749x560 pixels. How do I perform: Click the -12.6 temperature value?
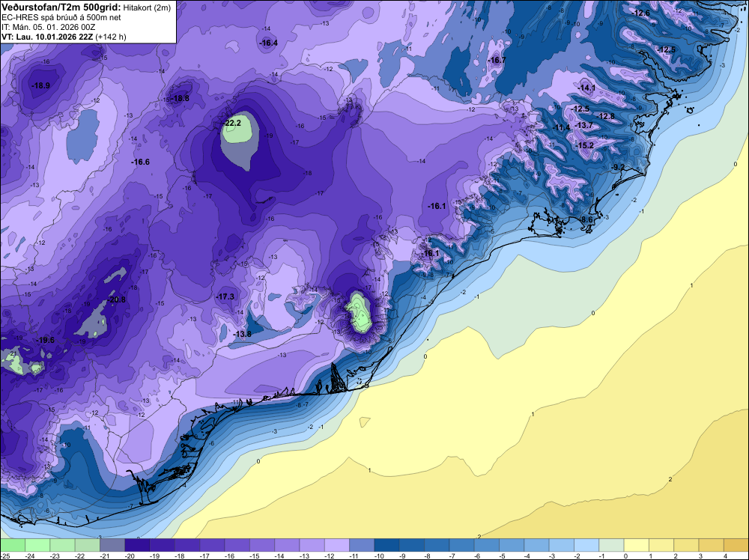tap(641, 13)
